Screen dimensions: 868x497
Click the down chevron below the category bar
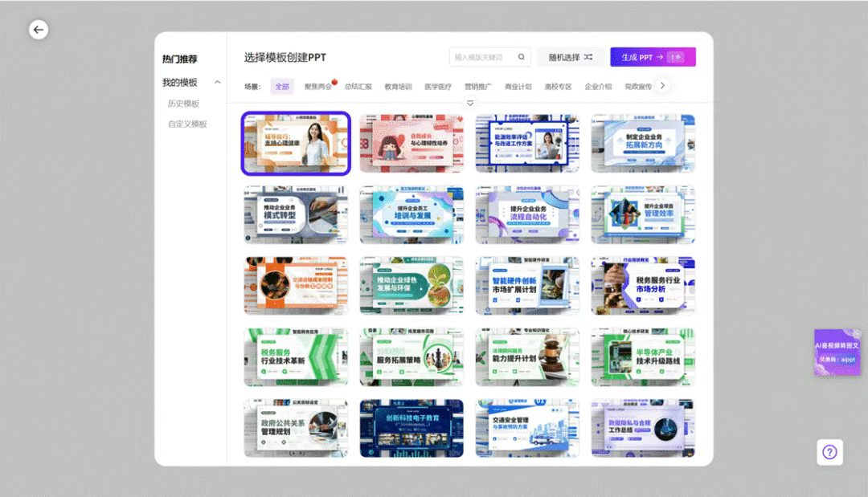coord(469,103)
